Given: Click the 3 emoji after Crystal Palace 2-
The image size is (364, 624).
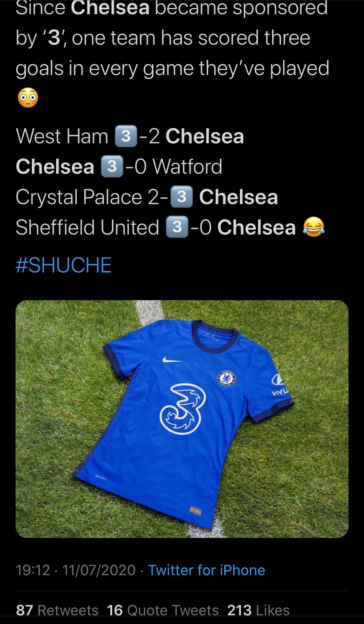Looking at the screenshot, I should [182, 197].
